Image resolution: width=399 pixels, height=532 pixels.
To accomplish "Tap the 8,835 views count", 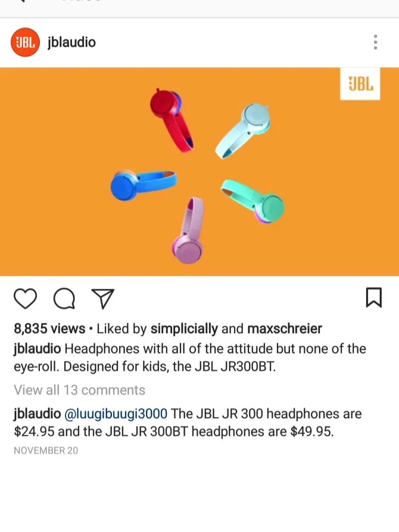I will pyautogui.click(x=49, y=328).
